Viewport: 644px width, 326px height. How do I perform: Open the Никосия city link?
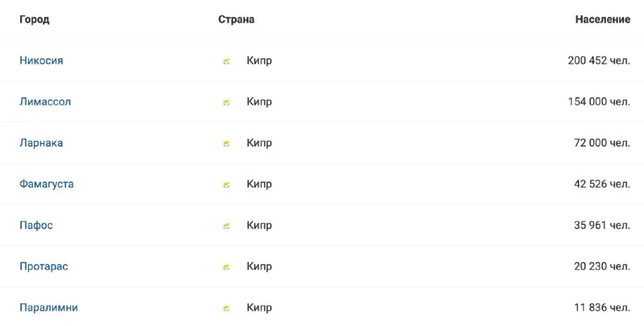click(41, 61)
